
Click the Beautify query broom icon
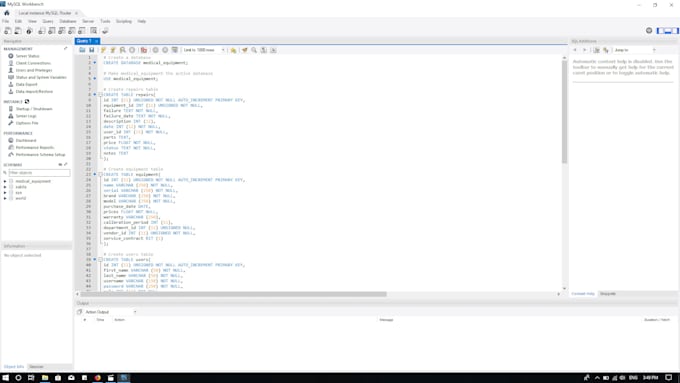[x=245, y=50]
